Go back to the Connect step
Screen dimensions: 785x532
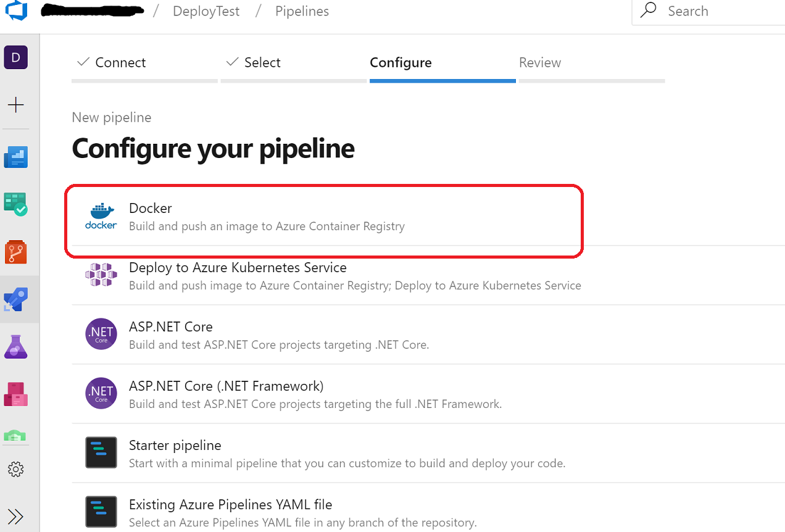click(120, 62)
